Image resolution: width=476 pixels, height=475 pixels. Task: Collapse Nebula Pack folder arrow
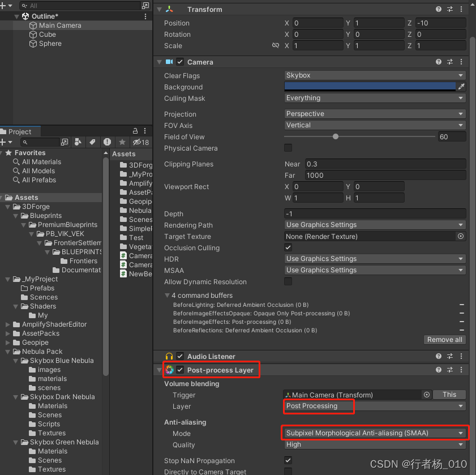(x=8, y=352)
